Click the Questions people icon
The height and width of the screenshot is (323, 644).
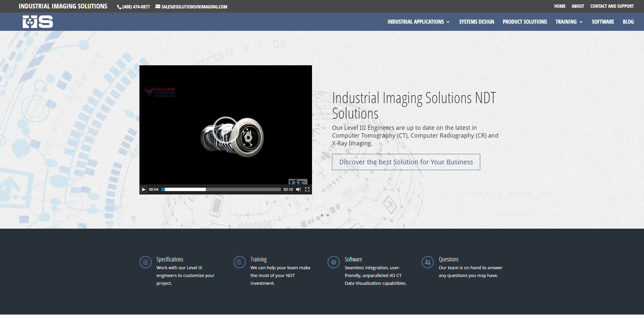tap(428, 262)
